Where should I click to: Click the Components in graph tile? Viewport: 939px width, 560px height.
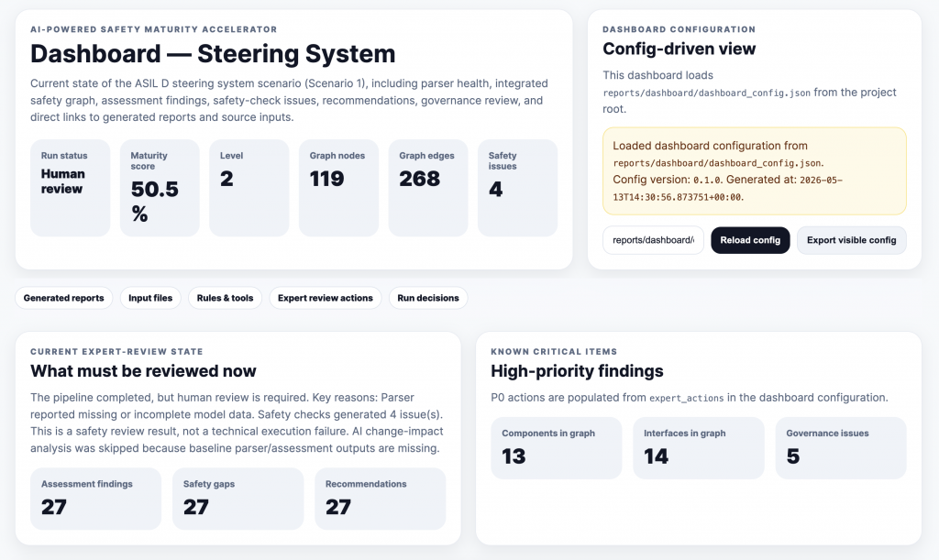[x=557, y=448]
